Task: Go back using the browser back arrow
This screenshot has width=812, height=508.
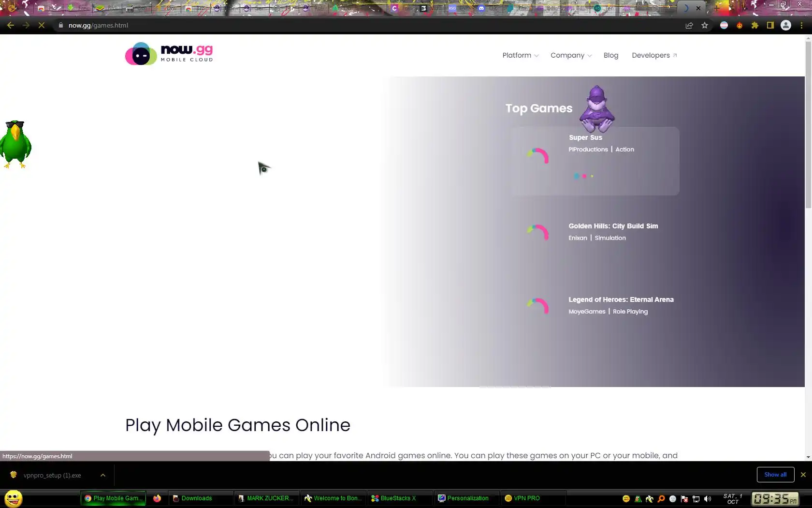Action: [11, 25]
